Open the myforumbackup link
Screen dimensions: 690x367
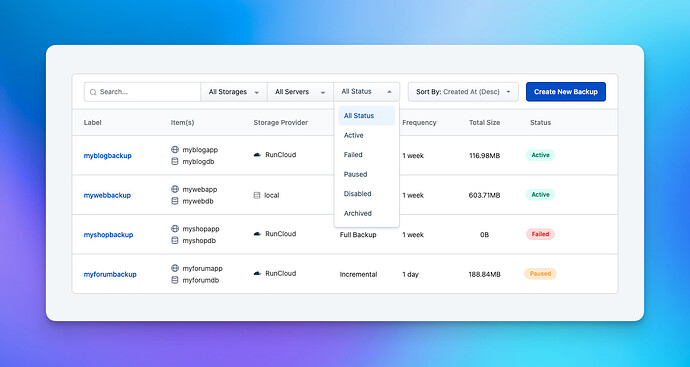pyautogui.click(x=110, y=275)
